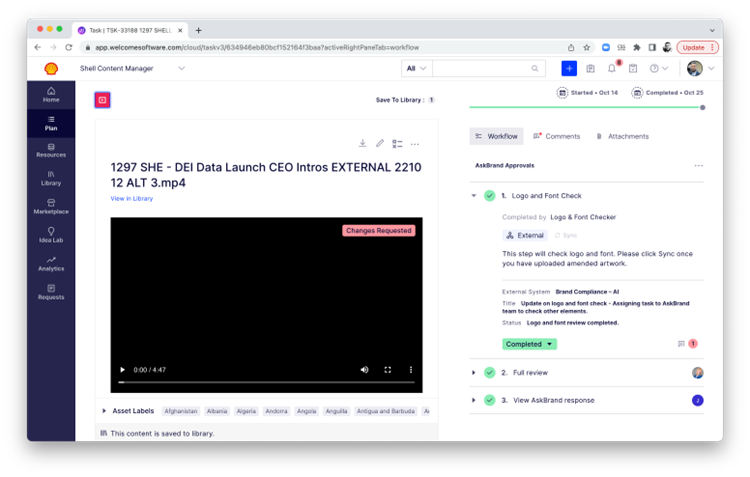
Task: Open browser extensions puzzle icon
Action: click(637, 47)
